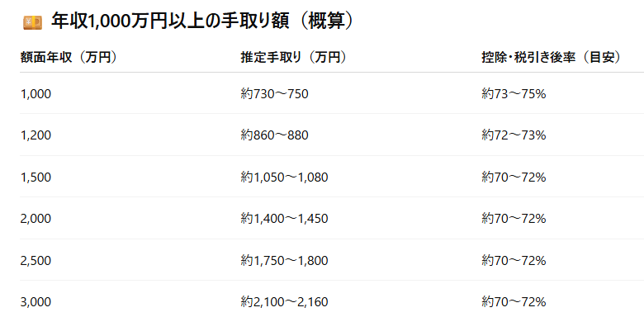644x336 pixels.
Task: Select the 2,500 income cell
Action: click(36, 261)
